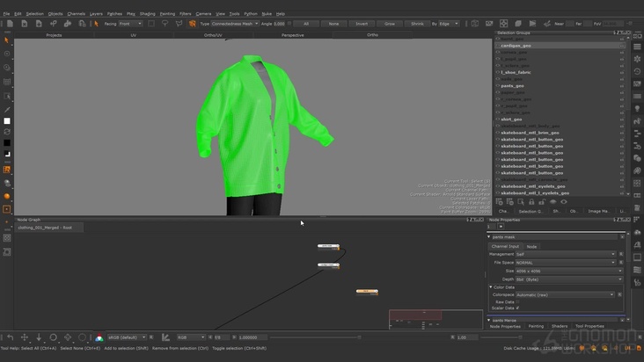Click the white foreground color swatch
The height and width of the screenshot is (362, 644).
click(x=7, y=121)
